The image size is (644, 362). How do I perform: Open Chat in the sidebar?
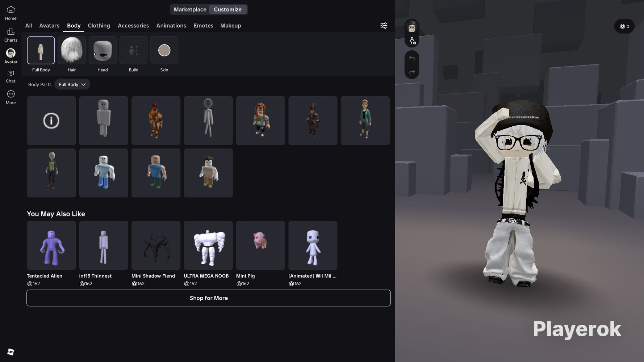point(11,77)
